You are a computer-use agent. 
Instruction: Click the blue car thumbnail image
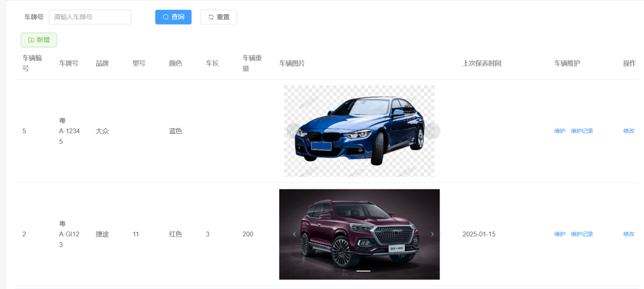(359, 131)
